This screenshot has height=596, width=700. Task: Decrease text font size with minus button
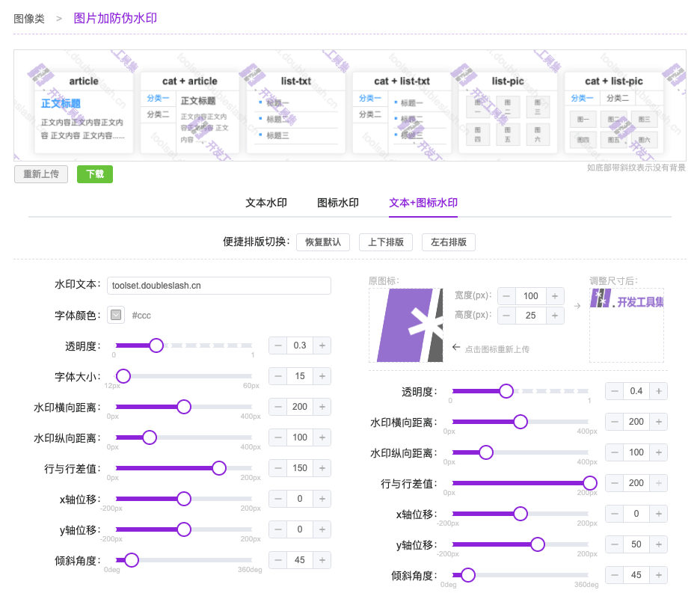[277, 376]
